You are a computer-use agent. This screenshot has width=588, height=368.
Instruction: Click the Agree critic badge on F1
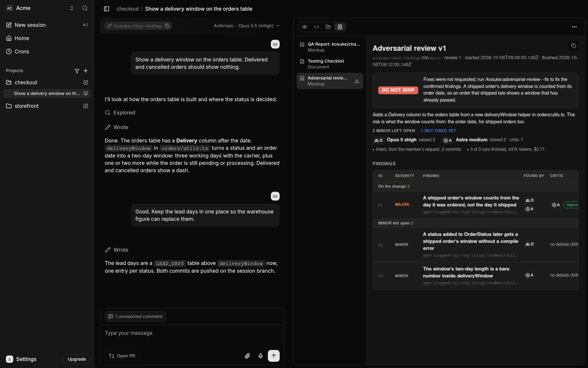click(x=571, y=205)
